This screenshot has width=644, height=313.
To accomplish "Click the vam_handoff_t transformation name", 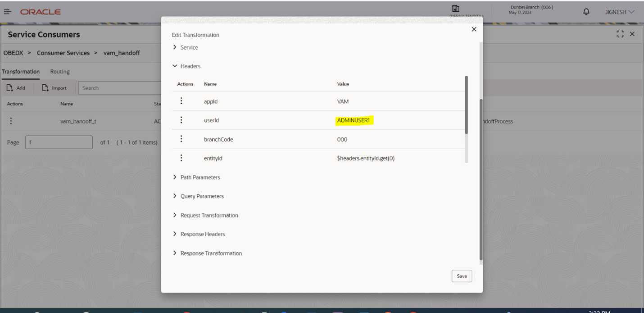I will pyautogui.click(x=78, y=121).
